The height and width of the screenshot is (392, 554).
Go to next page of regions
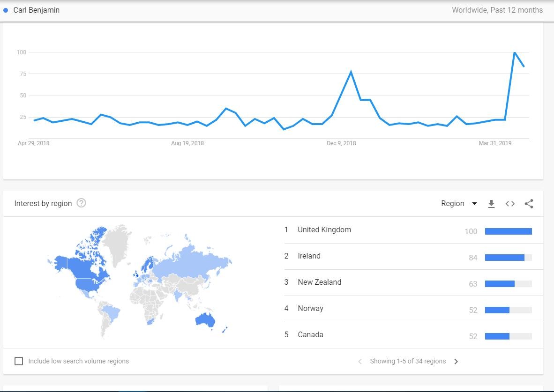[456, 361]
